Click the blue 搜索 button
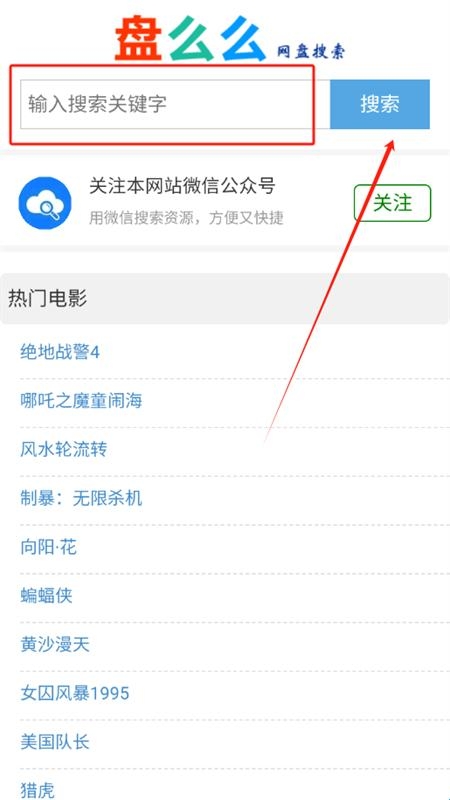The image size is (450, 800). pyautogui.click(x=380, y=104)
